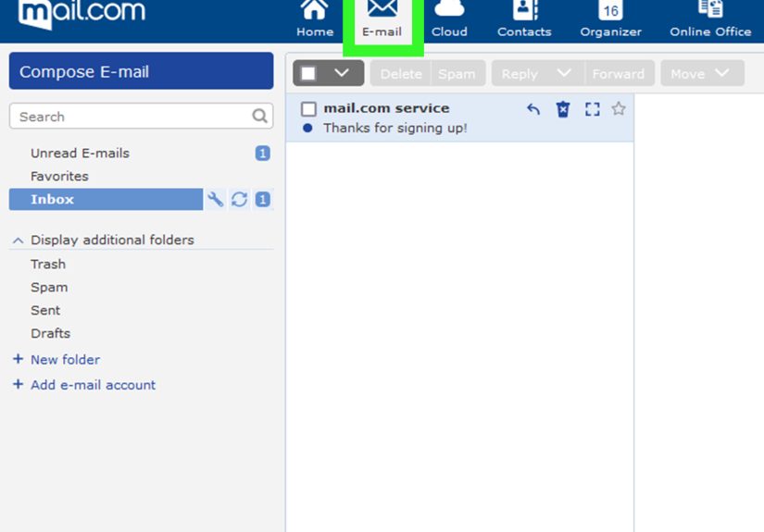764x532 pixels.
Task: Open the Drafts folder
Action: coord(50,333)
